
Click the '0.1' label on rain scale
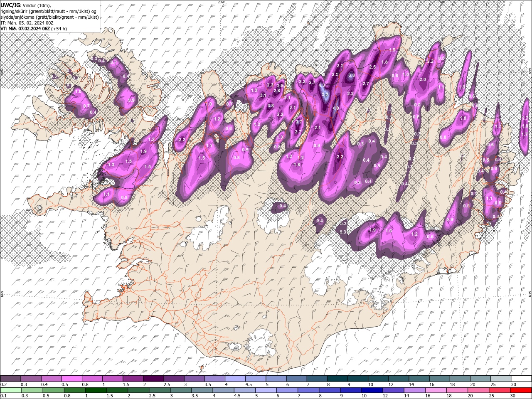pyautogui.click(x=3, y=396)
